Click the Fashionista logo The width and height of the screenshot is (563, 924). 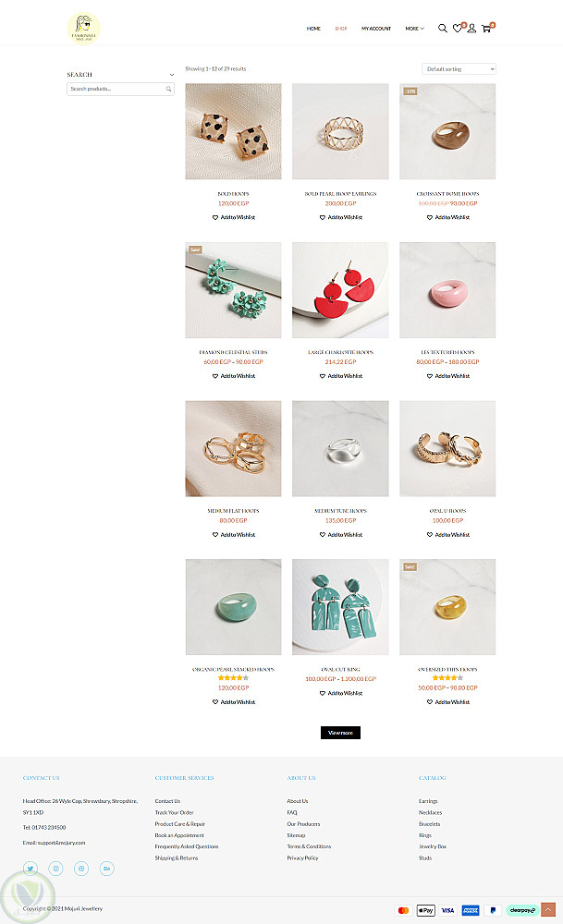click(x=84, y=28)
